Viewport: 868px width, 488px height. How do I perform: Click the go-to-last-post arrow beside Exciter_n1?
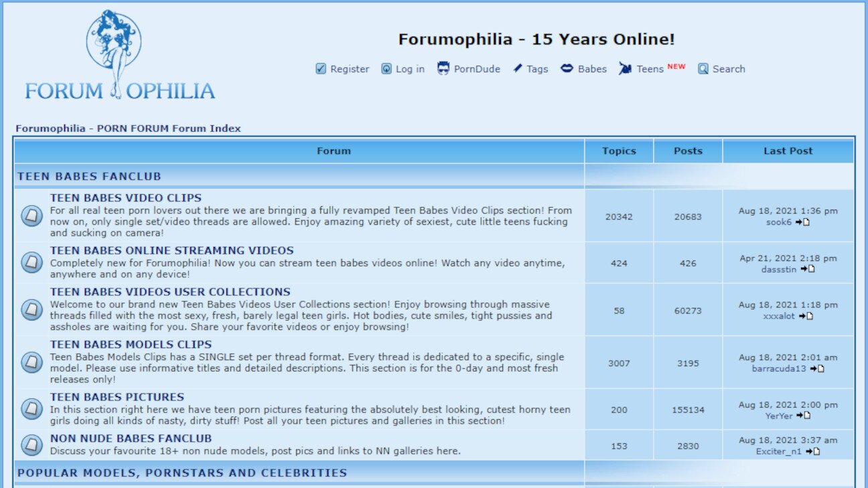point(814,451)
